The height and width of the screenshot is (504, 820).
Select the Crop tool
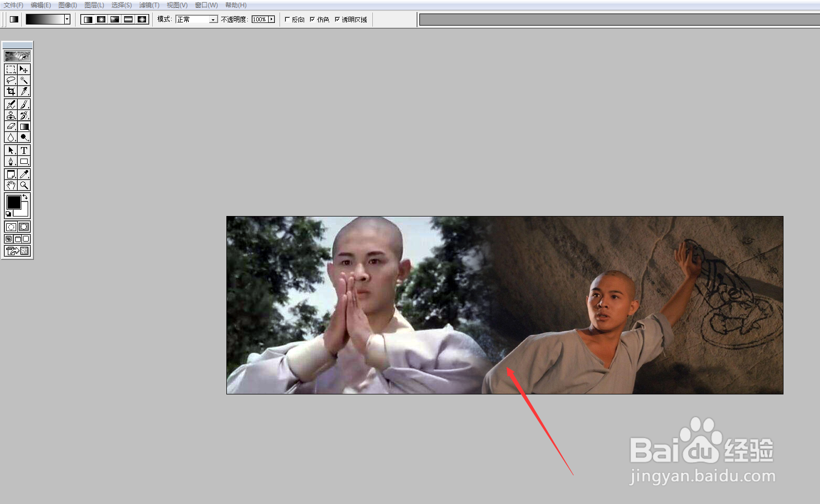11,91
